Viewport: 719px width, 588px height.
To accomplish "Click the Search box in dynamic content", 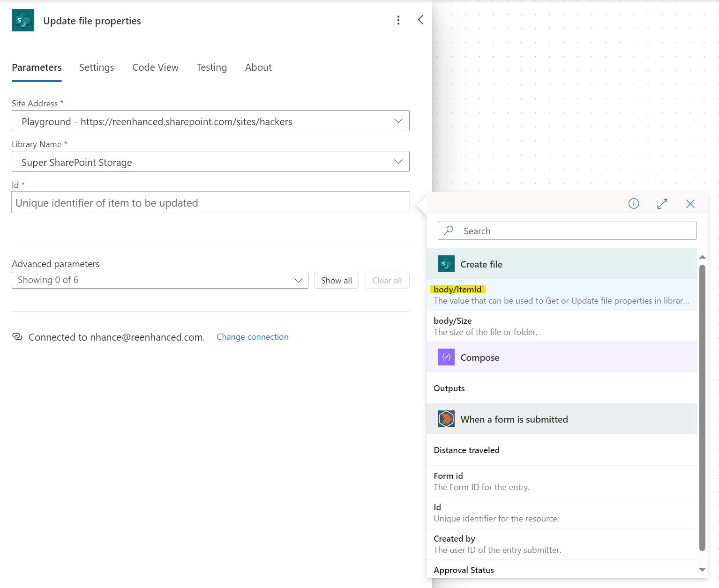I will tap(567, 231).
